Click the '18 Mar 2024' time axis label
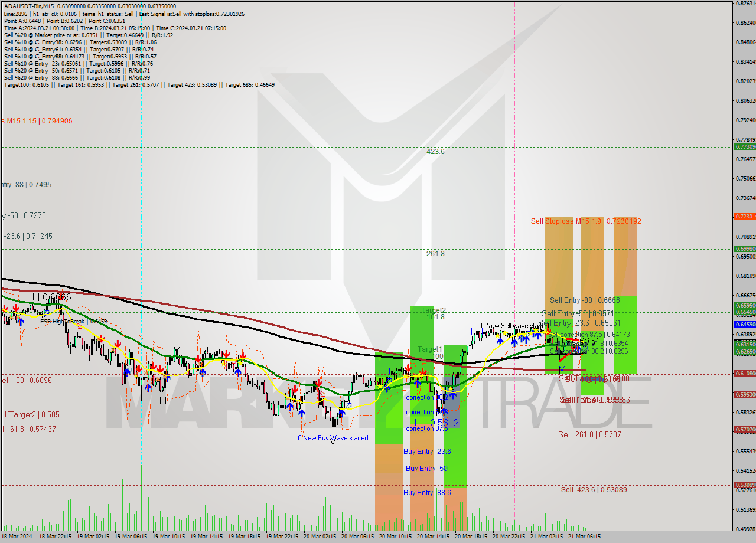Image resolution: width=756 pixels, height=543 pixels. pyautogui.click(x=15, y=537)
